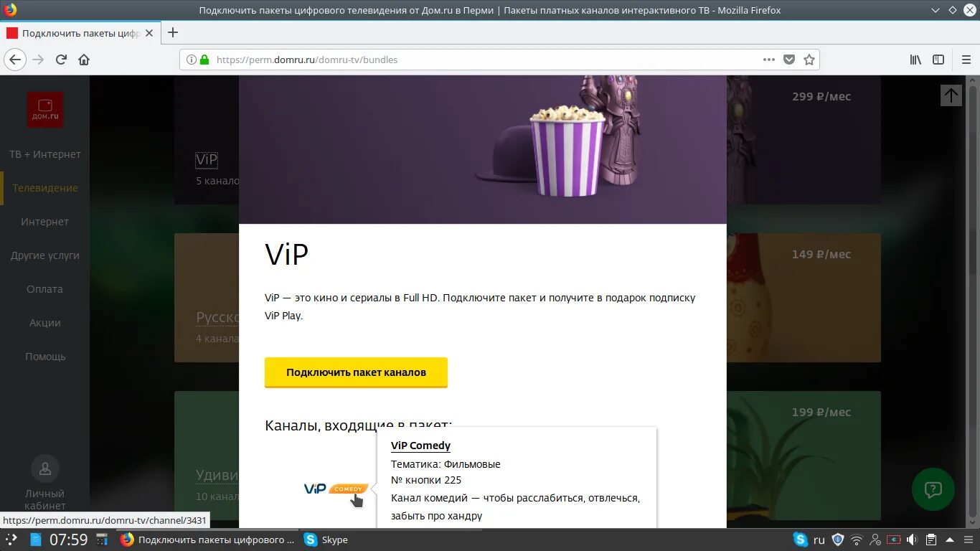
Task: Open the Firefox Library icon
Action: click(x=915, y=60)
